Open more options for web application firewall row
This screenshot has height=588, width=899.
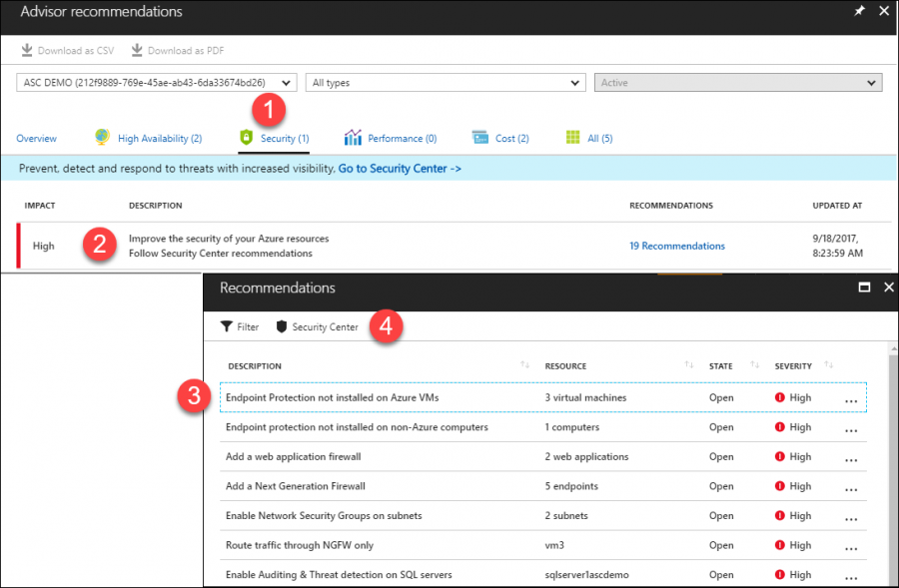[x=851, y=459]
